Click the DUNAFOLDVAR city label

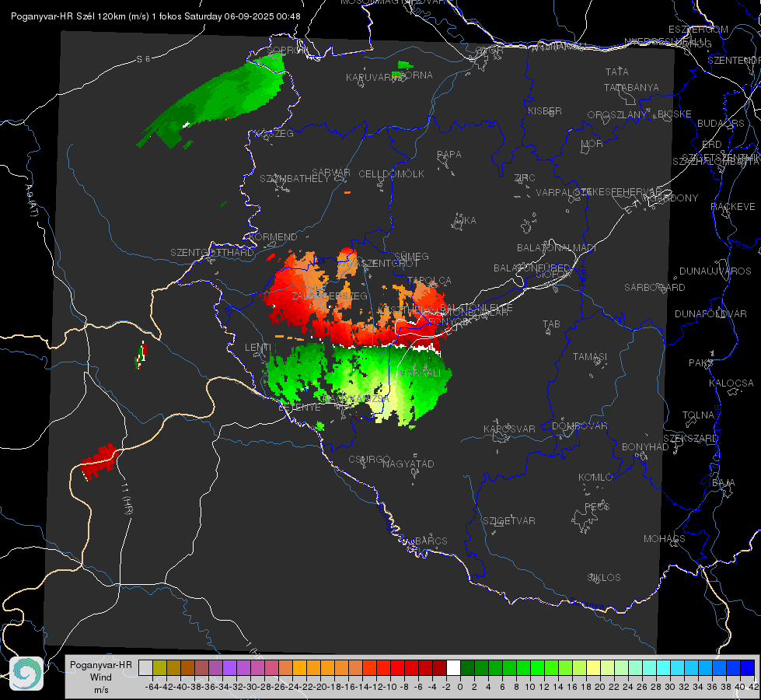click(x=710, y=313)
